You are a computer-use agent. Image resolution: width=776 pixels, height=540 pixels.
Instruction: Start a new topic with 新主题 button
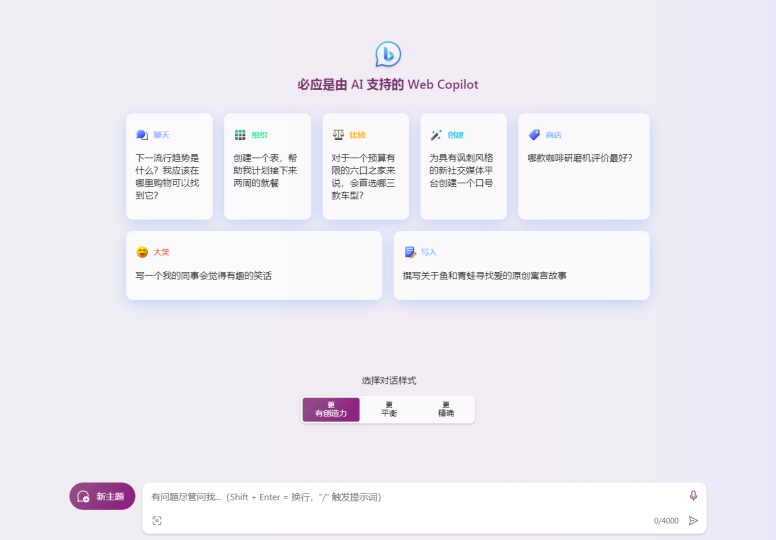[102, 496]
